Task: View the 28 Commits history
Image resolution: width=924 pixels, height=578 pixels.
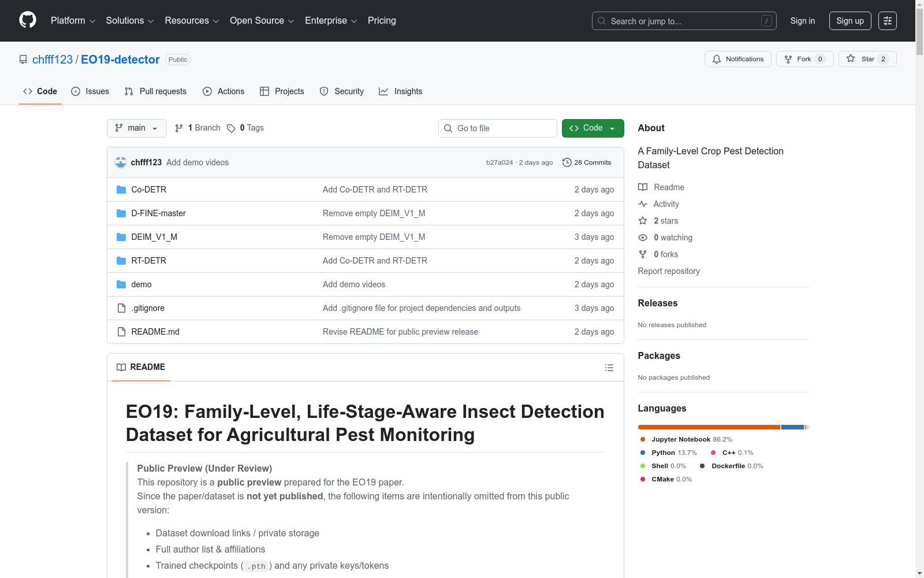Action: pyautogui.click(x=587, y=162)
